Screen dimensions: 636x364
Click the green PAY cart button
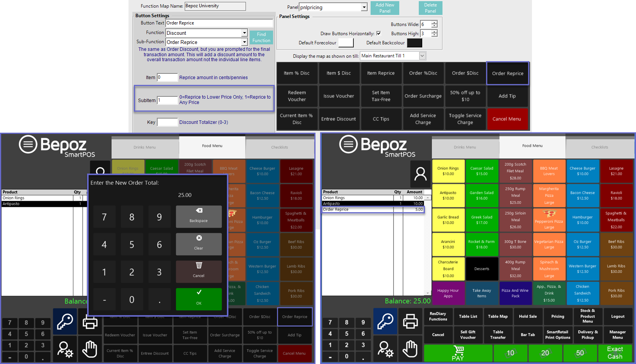[458, 353]
